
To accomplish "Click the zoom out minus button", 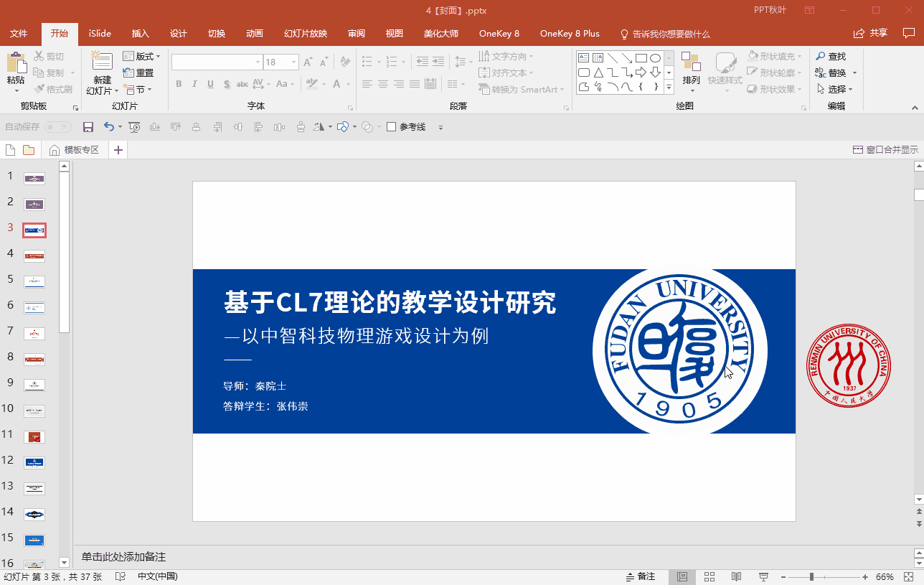I will click(783, 577).
